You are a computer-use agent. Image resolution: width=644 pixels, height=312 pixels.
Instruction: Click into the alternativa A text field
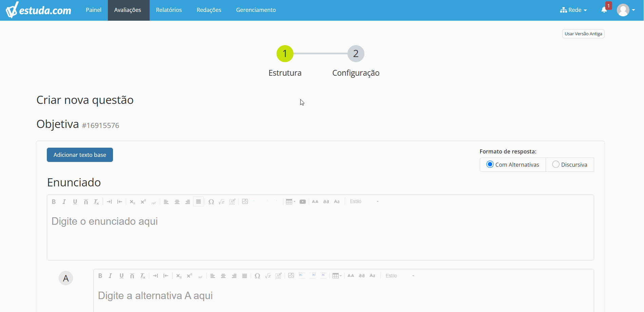click(x=343, y=297)
